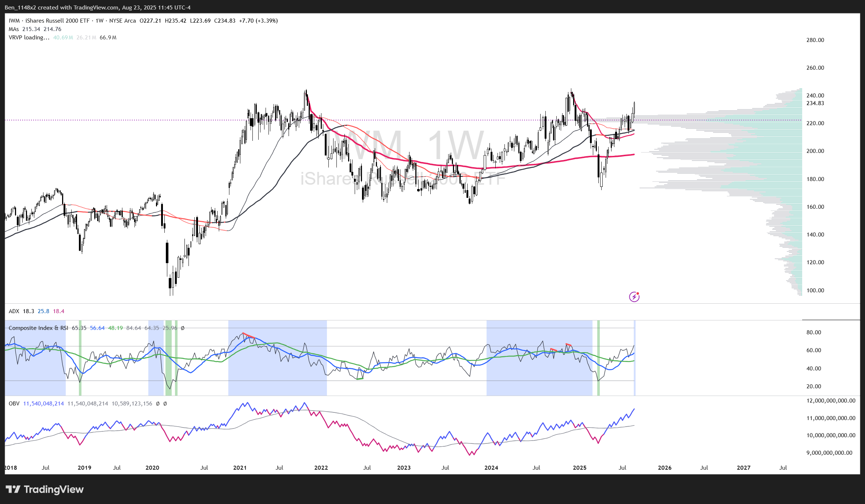865x504 pixels.
Task: Click the 280.00 price axis label
Action: (x=815, y=40)
